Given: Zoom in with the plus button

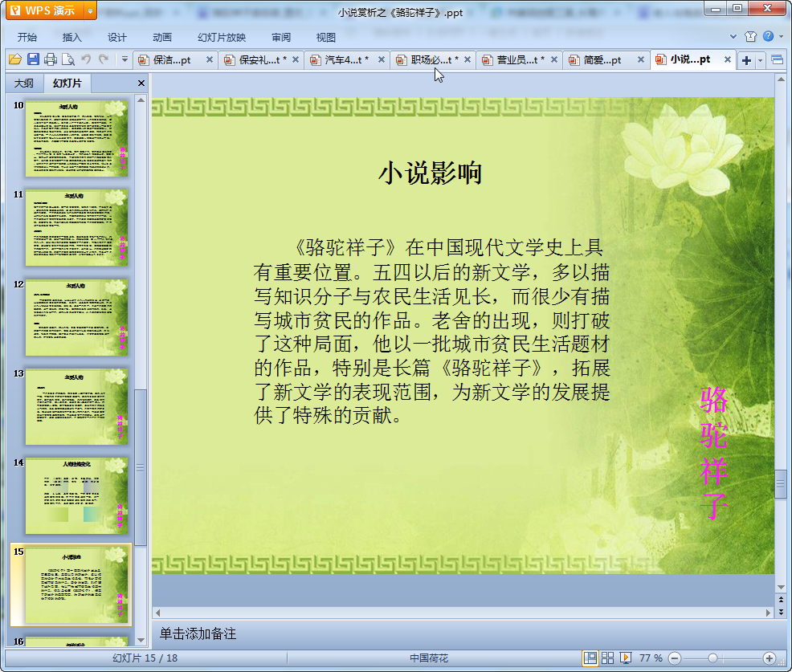Looking at the screenshot, I should click(x=770, y=658).
